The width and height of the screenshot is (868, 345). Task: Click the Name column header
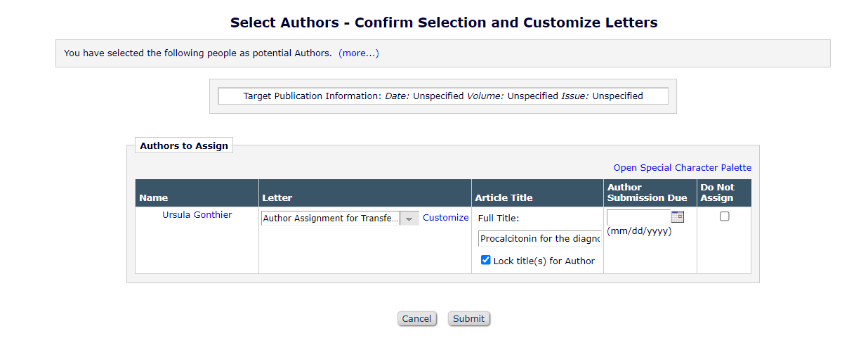(154, 198)
